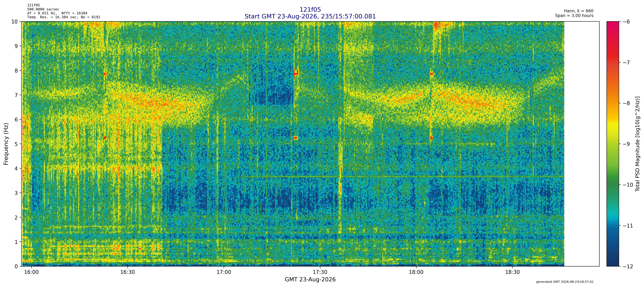Click the colorbar "−8" tick label
This screenshot has height=287, width=644.
click(626, 103)
